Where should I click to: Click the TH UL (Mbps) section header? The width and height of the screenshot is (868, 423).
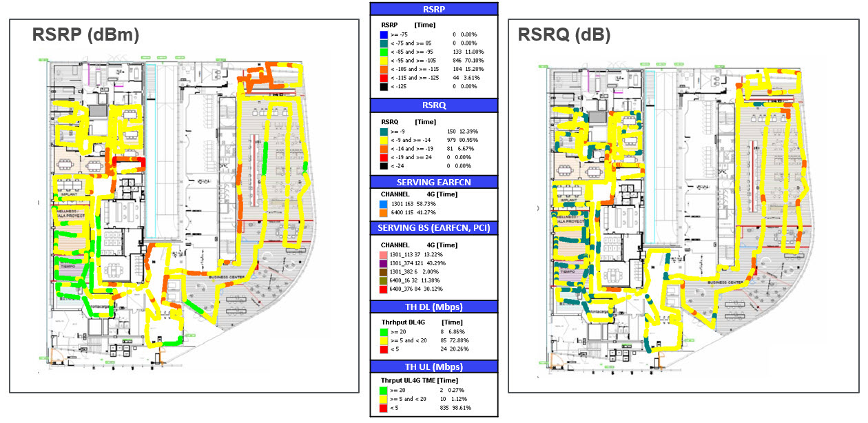coord(433,367)
